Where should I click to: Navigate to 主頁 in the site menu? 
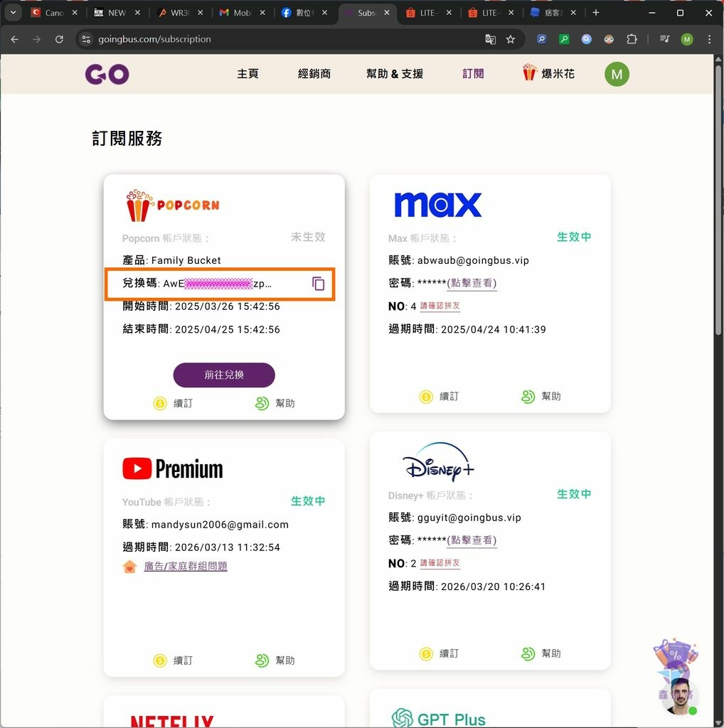(248, 74)
